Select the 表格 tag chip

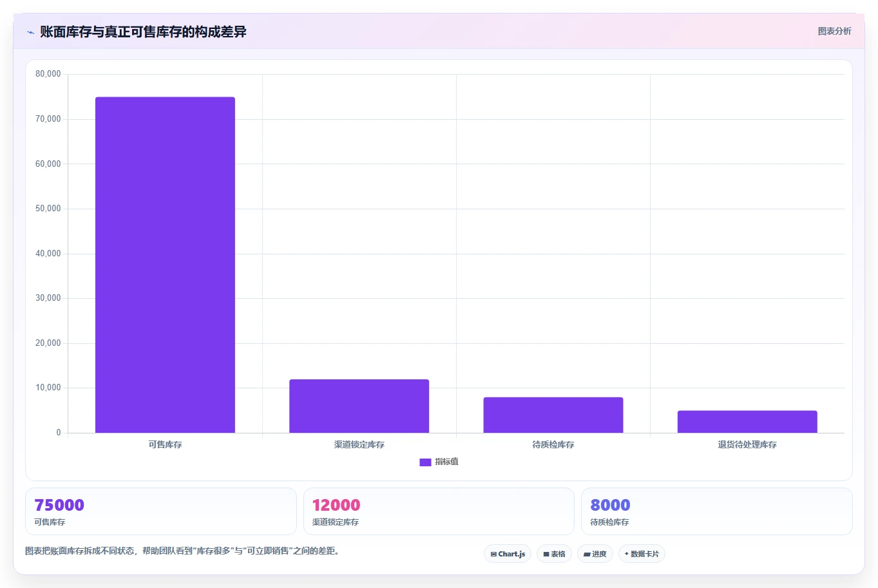[x=554, y=554]
